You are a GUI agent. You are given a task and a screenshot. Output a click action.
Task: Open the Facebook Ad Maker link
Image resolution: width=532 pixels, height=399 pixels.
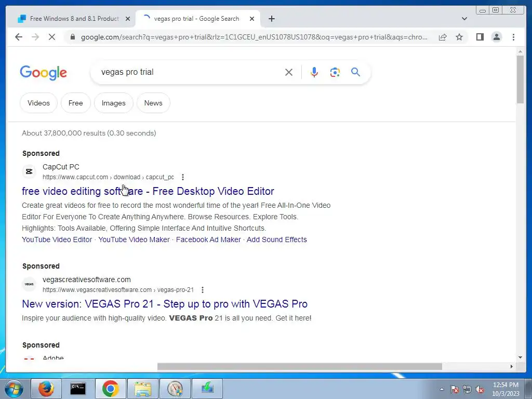pos(208,240)
